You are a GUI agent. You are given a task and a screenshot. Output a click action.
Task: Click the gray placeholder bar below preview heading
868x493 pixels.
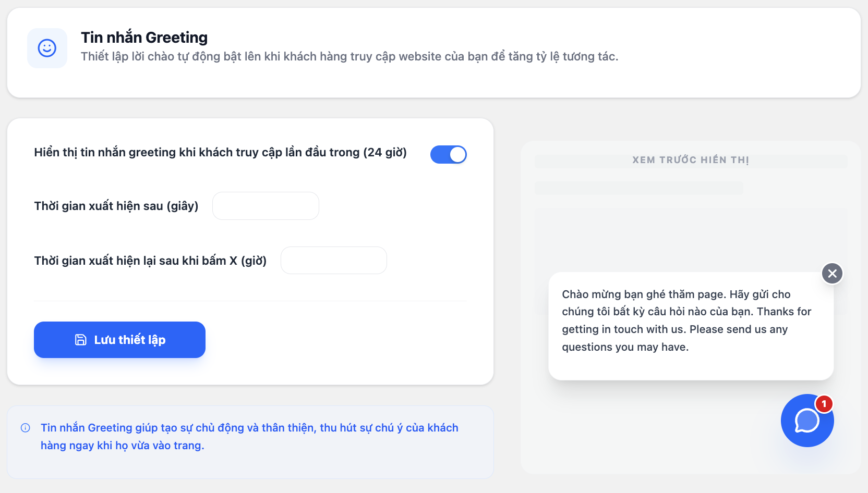coord(638,188)
